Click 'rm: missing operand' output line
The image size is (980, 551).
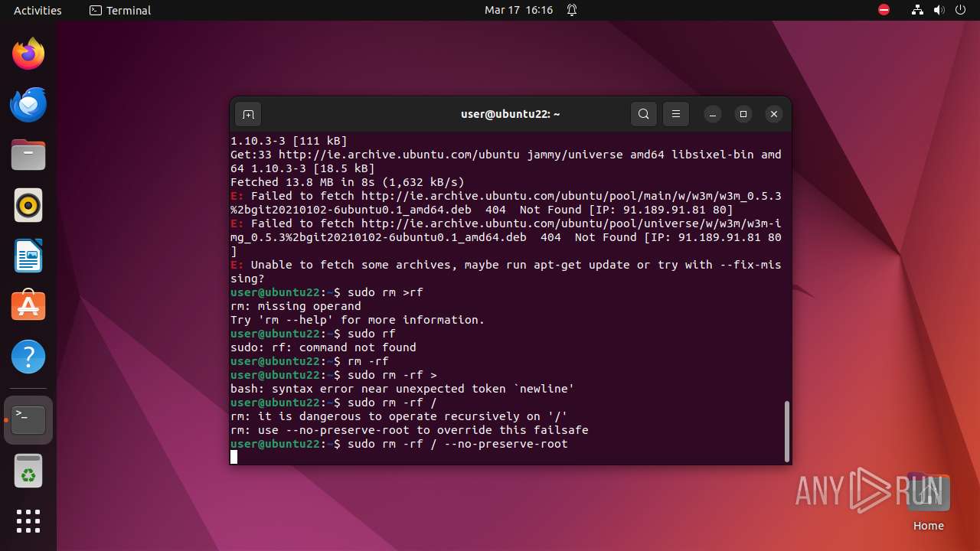[296, 306]
